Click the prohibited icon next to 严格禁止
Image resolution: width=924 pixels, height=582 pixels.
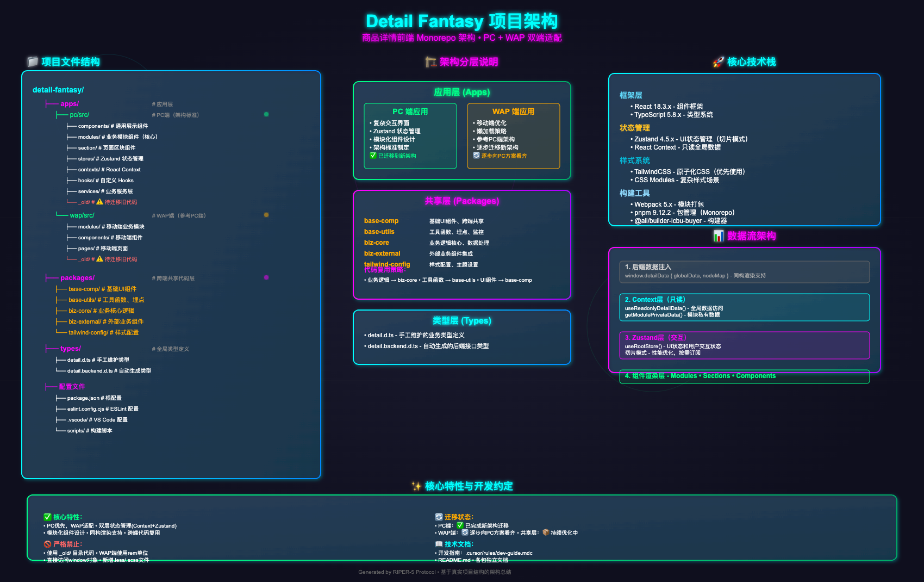[x=47, y=544]
